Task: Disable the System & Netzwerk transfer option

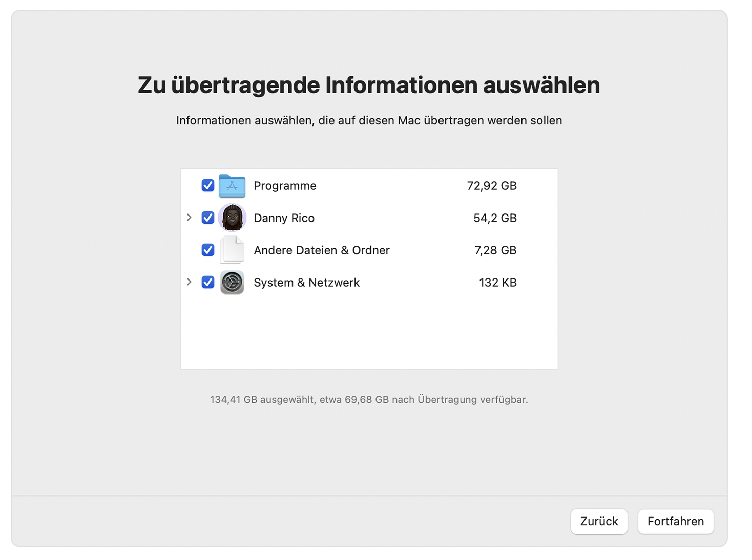Action: tap(207, 282)
